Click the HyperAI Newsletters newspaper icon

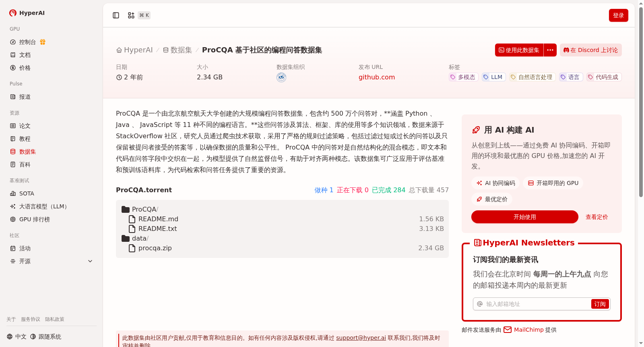click(x=478, y=243)
